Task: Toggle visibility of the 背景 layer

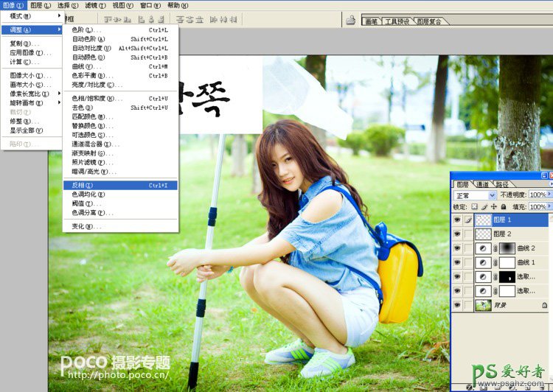Action: [457, 305]
